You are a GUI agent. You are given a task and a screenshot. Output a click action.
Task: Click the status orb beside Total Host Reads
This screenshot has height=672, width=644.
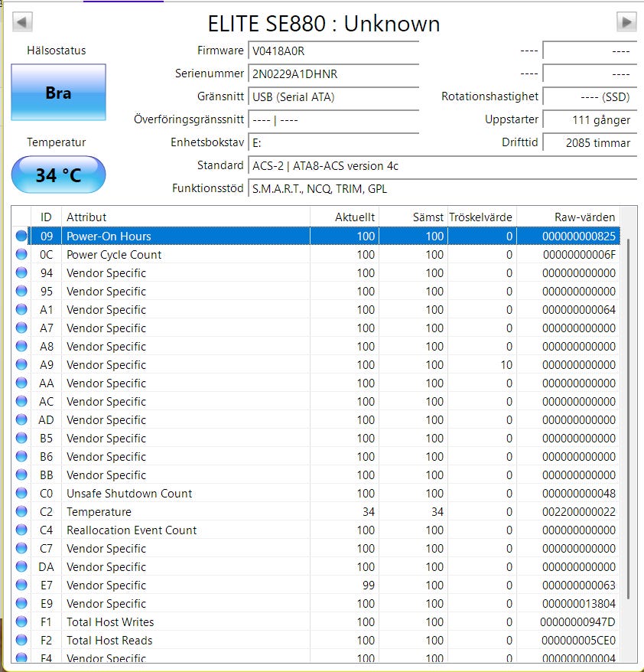click(21, 640)
